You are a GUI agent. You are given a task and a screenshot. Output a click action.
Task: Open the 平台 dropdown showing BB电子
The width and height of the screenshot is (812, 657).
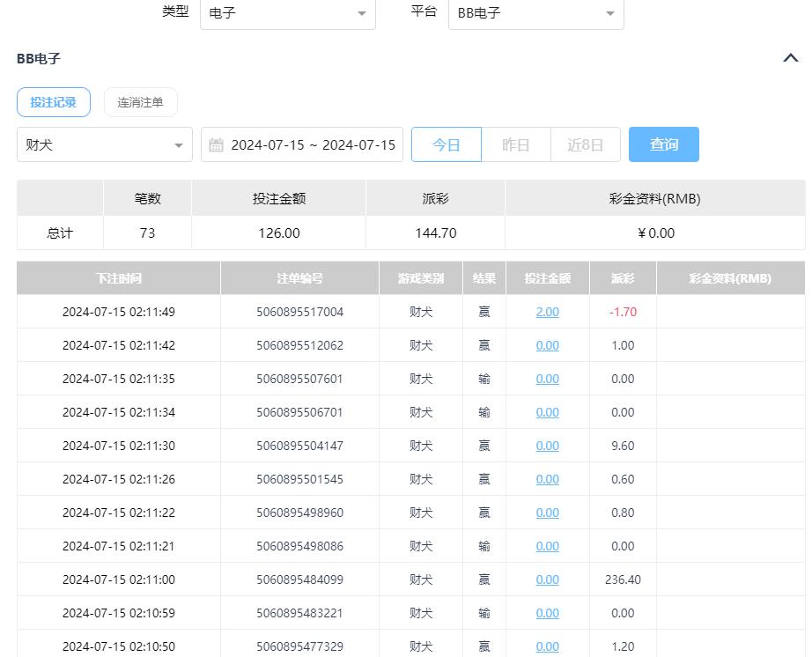click(x=535, y=13)
